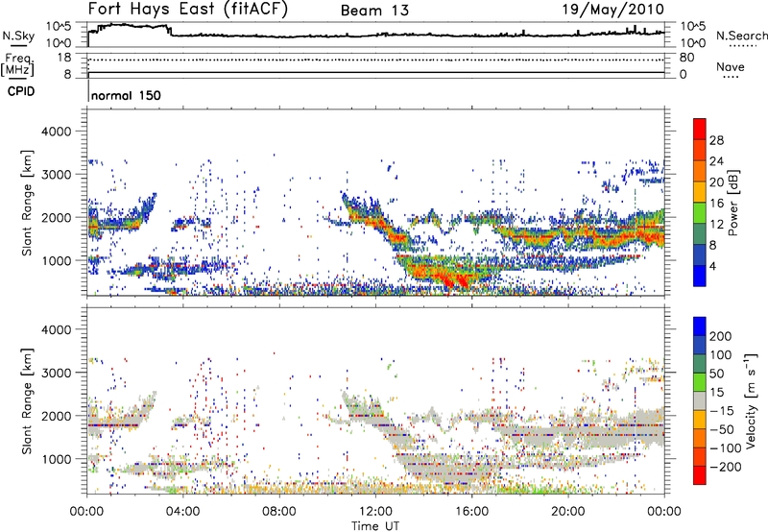This screenshot has height=532, width=768.
Task: Click the '12:00' time axis tick
Action: [x=375, y=512]
